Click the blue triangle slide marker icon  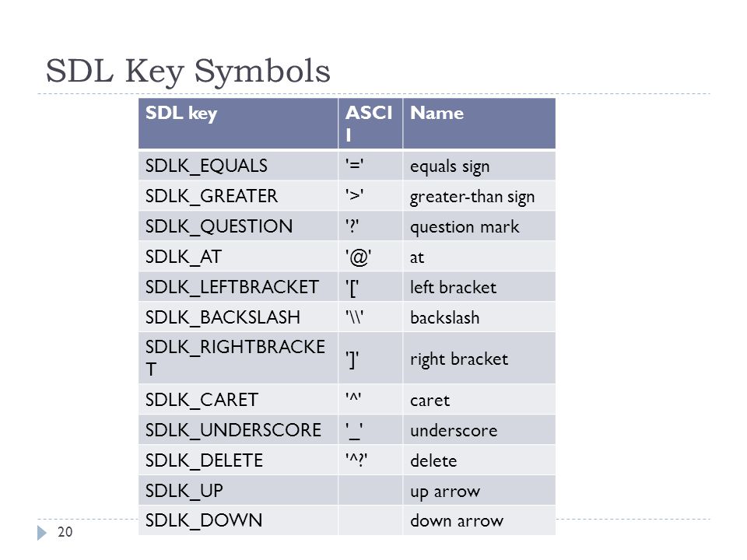tap(42, 532)
